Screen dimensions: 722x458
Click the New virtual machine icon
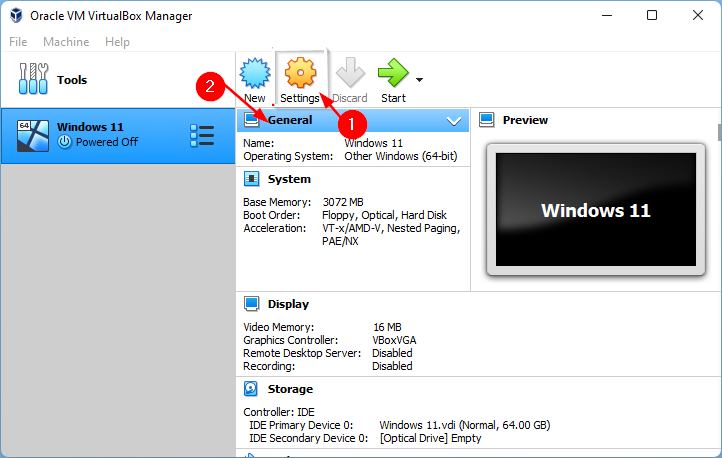pyautogui.click(x=255, y=73)
